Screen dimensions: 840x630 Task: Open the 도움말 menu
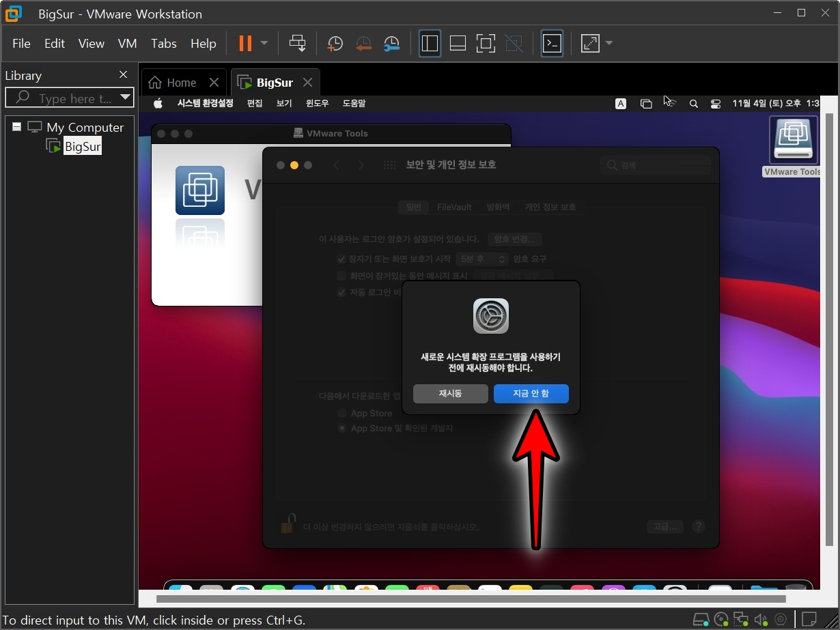(x=354, y=103)
